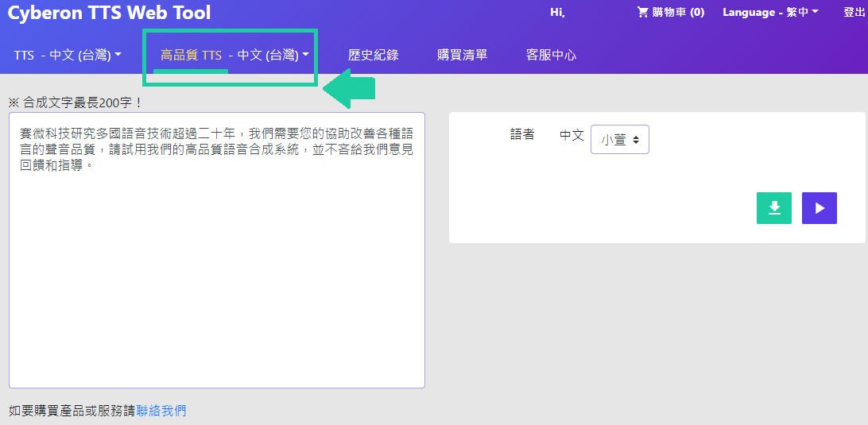Open the 語者 voice selector 小萱
Screen dimensions: 868x425
tap(619, 140)
